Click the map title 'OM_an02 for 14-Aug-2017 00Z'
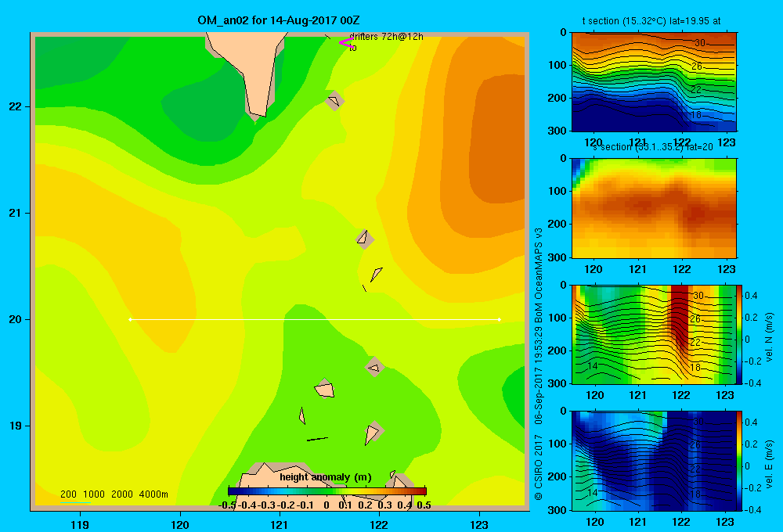783x532 pixels. click(279, 20)
